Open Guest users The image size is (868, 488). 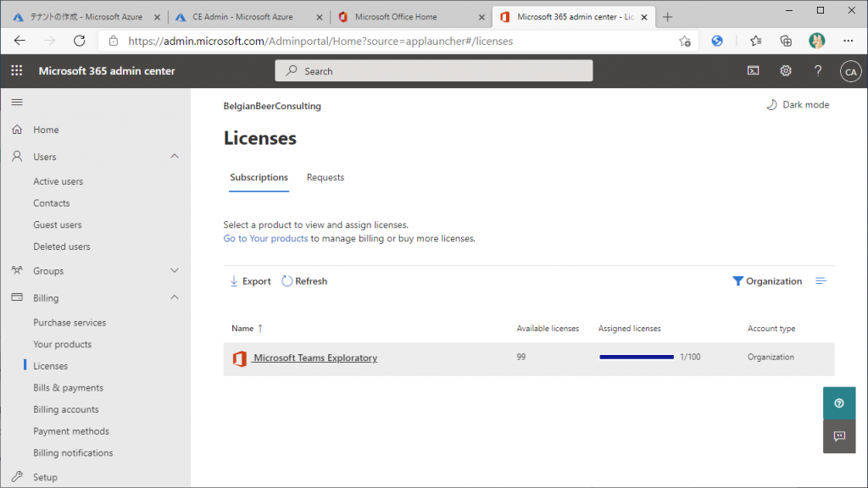(x=58, y=225)
